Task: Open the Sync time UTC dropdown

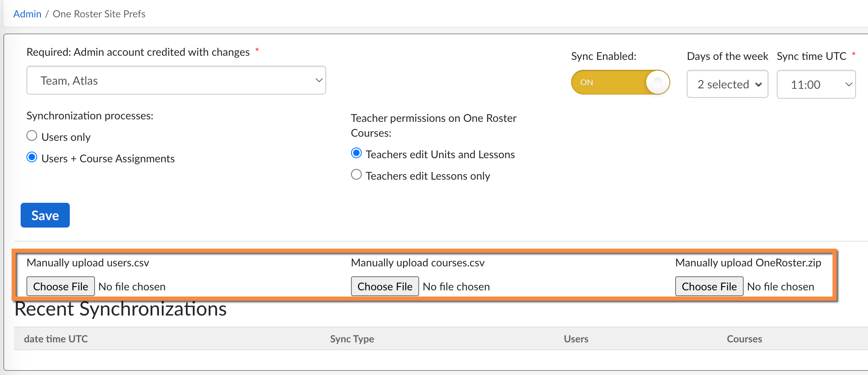Action: point(816,85)
